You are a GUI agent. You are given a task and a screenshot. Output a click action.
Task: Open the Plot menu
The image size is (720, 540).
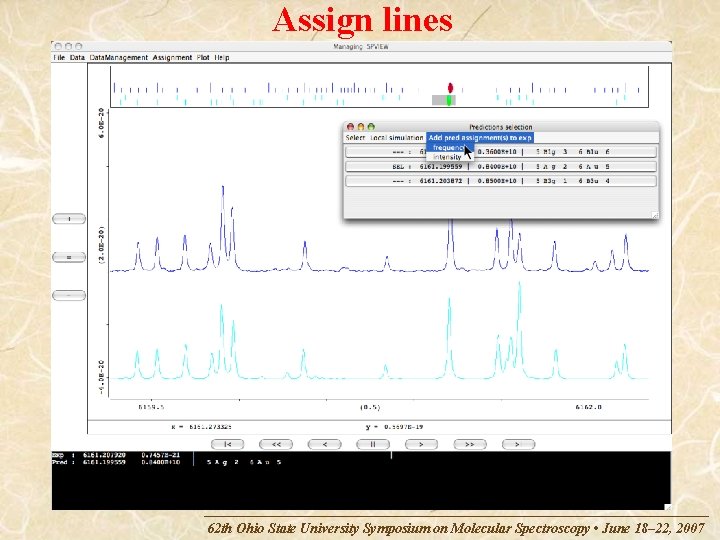click(x=203, y=57)
